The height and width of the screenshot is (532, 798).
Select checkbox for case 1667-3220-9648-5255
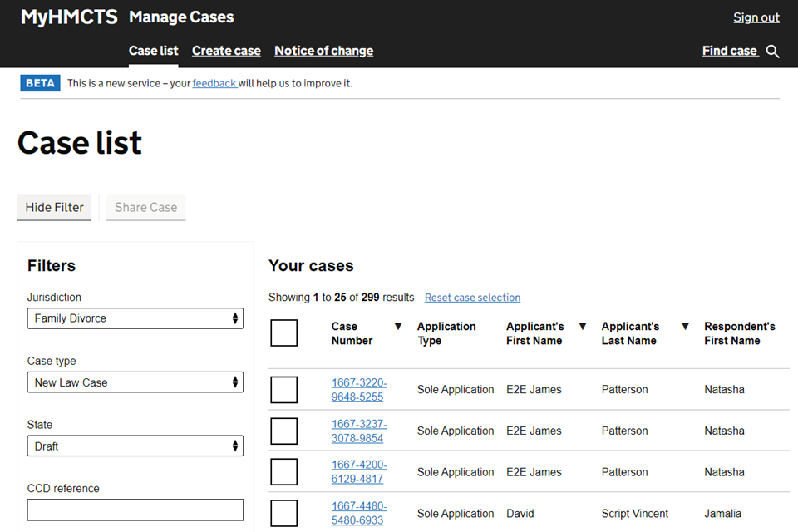pos(284,390)
